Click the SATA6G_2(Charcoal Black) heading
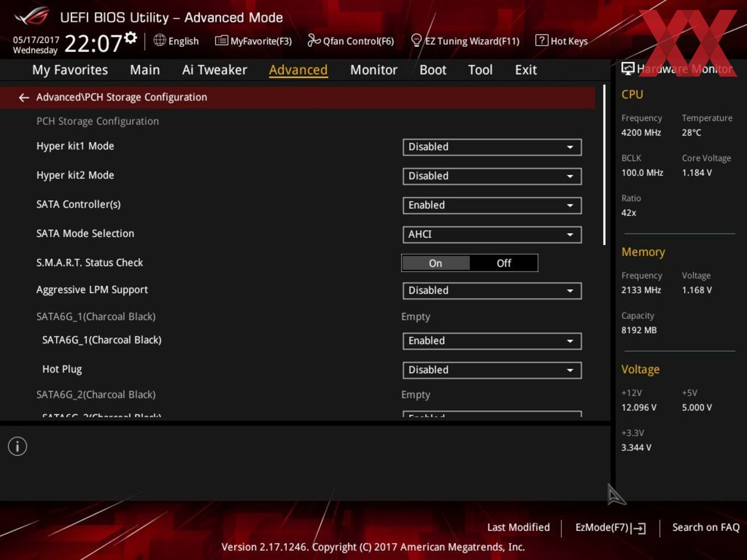The image size is (747, 560). point(96,394)
